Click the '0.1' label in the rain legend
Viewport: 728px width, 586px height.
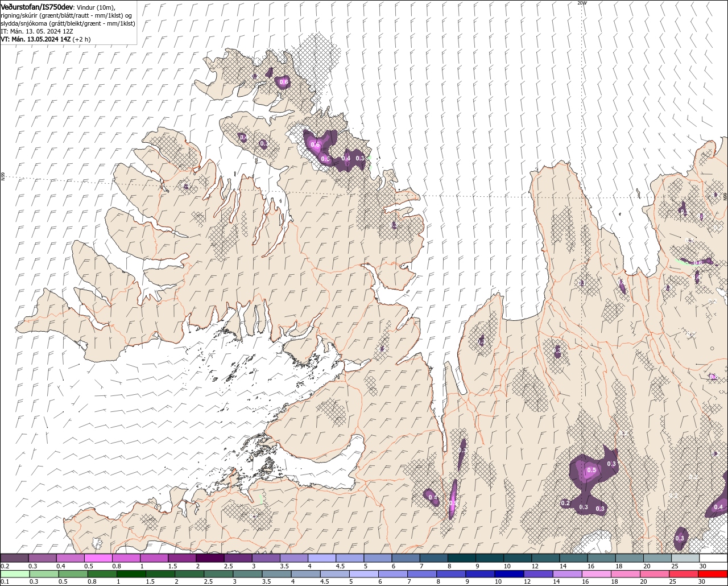click(5, 582)
